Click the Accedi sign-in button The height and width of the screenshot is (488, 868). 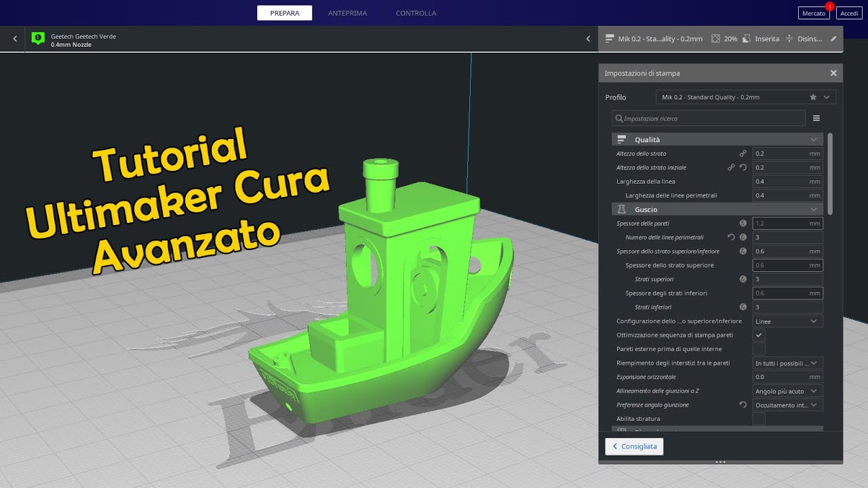pyautogui.click(x=849, y=13)
